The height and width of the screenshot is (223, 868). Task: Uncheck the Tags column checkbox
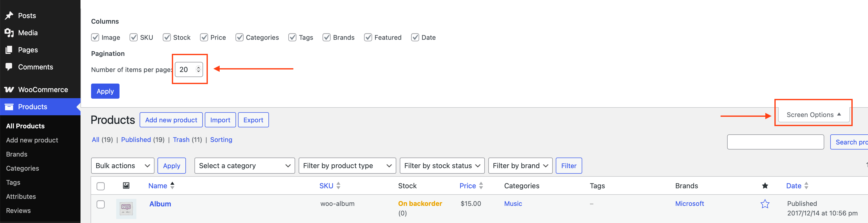click(292, 38)
